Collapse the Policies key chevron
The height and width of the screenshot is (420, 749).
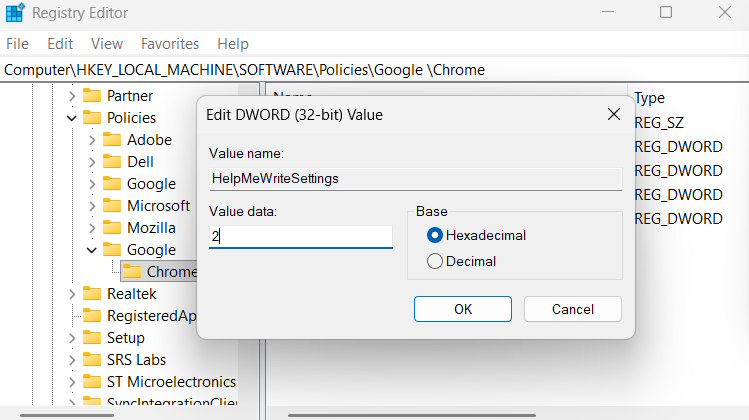pyautogui.click(x=72, y=118)
